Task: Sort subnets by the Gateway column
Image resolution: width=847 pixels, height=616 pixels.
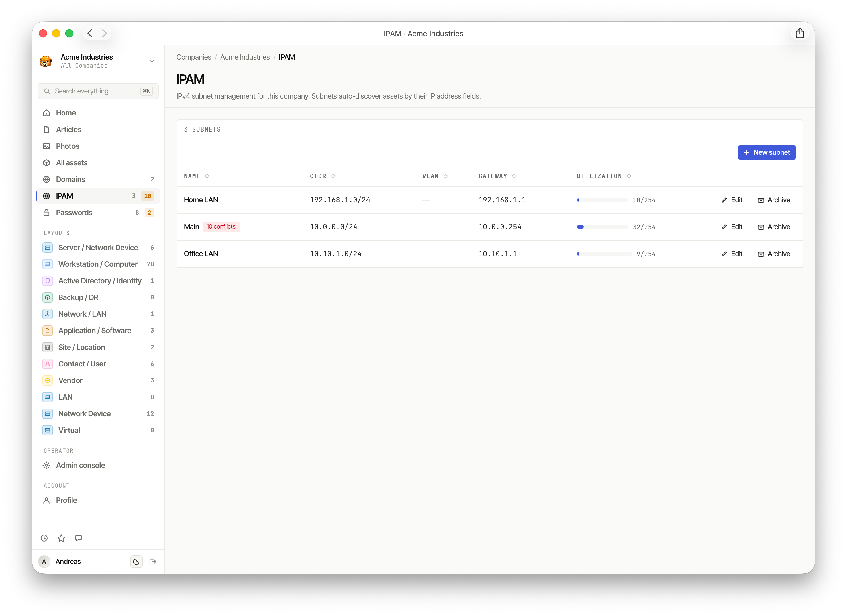Action: [497, 176]
